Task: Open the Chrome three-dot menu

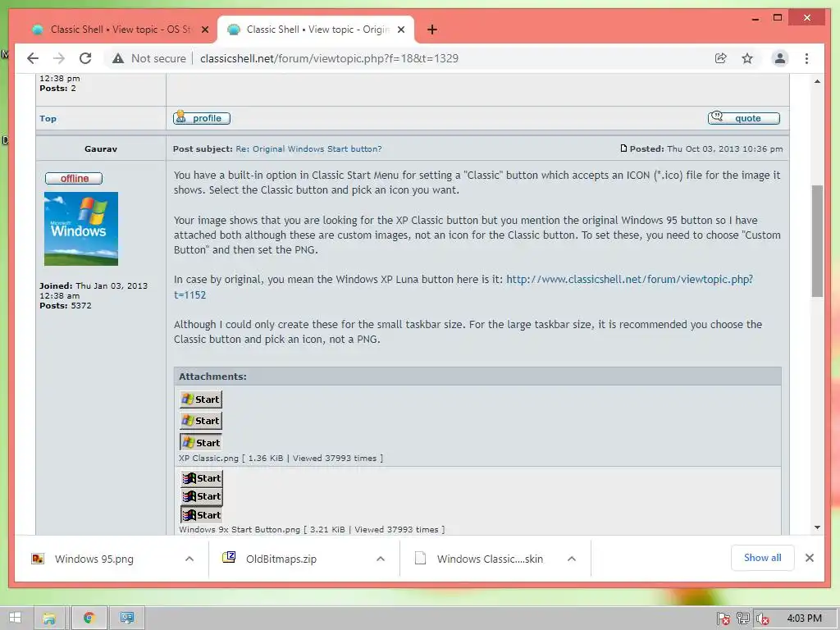Action: pos(807,58)
